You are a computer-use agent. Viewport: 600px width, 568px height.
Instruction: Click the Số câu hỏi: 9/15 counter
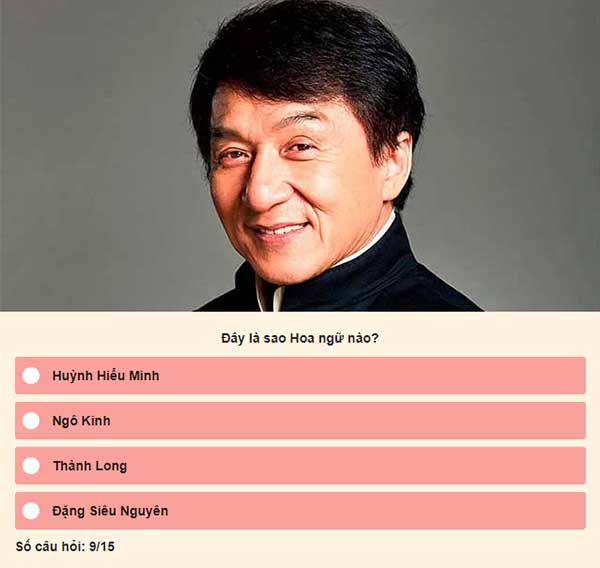point(65,547)
